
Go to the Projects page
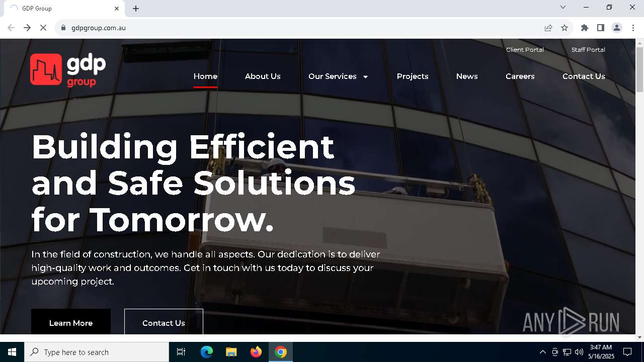[413, 76]
